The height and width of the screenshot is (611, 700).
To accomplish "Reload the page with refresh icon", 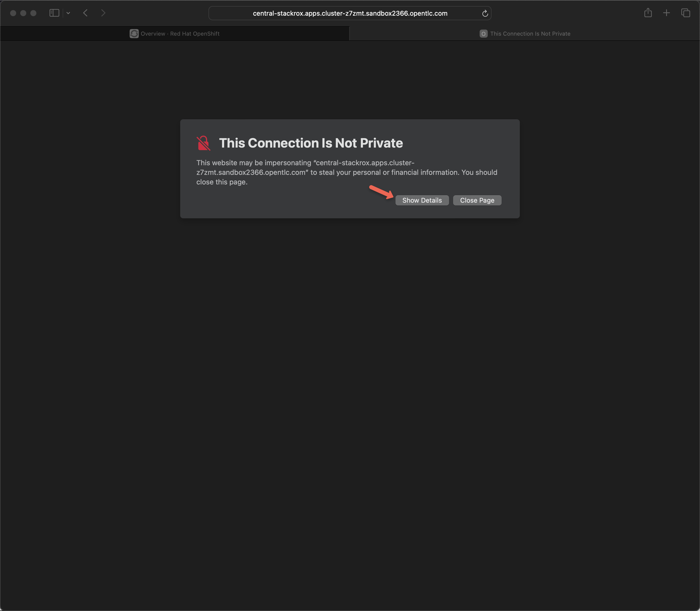I will [485, 13].
